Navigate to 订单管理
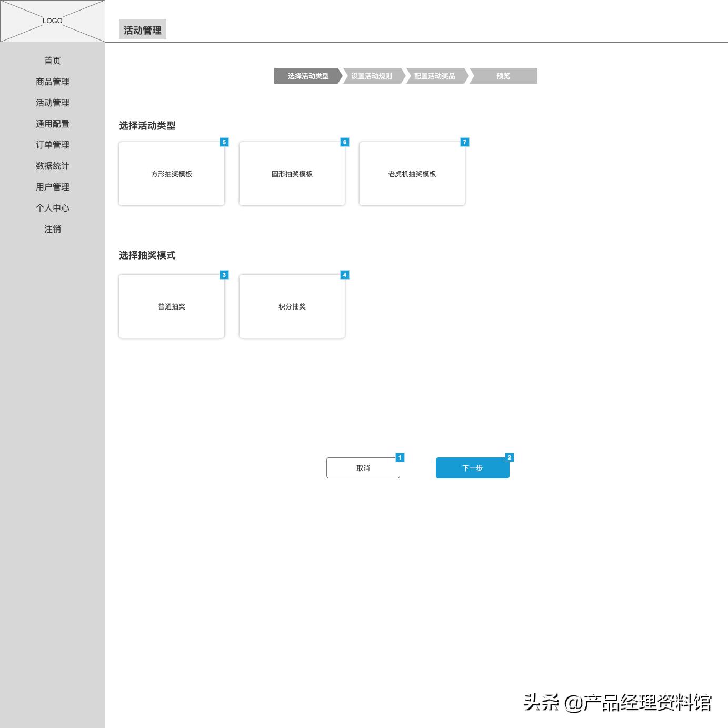The height and width of the screenshot is (728, 728). [52, 145]
